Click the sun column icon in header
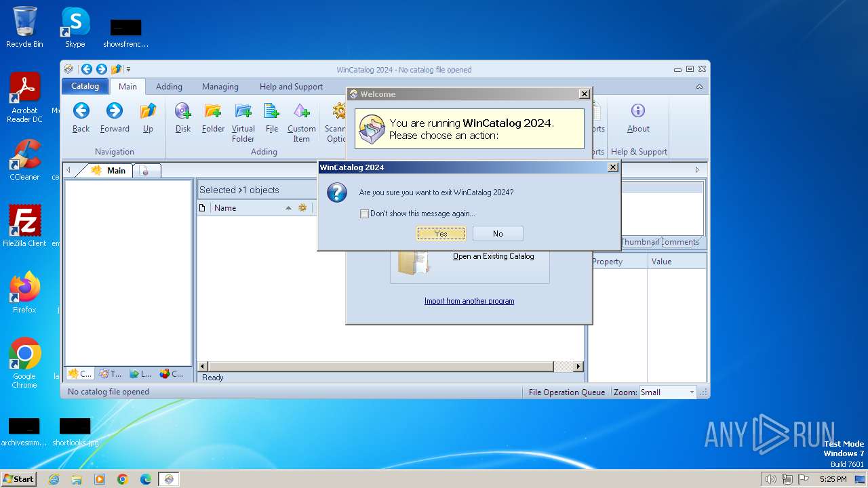This screenshot has width=868, height=488. point(302,208)
